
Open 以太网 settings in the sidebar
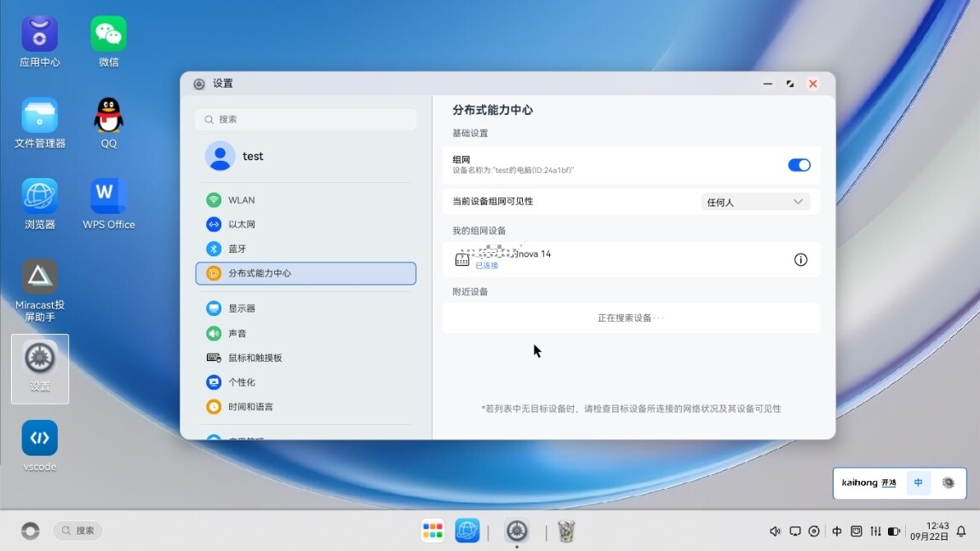(x=306, y=225)
